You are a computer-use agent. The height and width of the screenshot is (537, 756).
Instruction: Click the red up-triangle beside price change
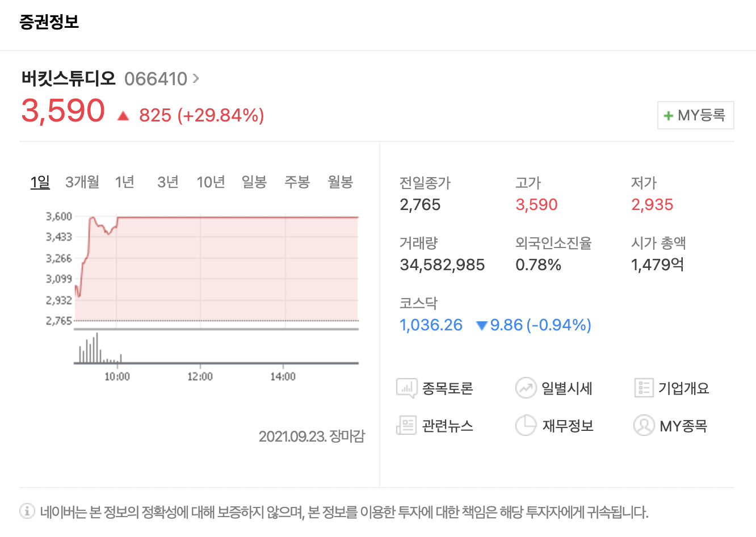124,115
